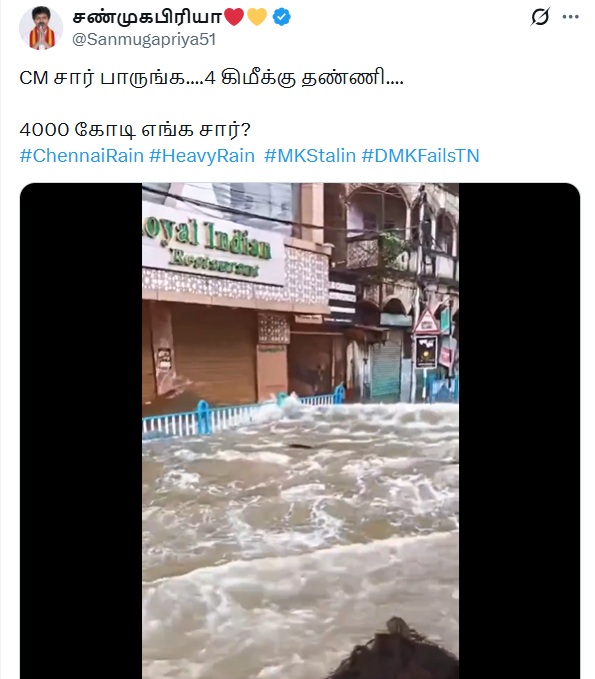
Task: Open the author's profile avatar picture
Action: [41, 28]
